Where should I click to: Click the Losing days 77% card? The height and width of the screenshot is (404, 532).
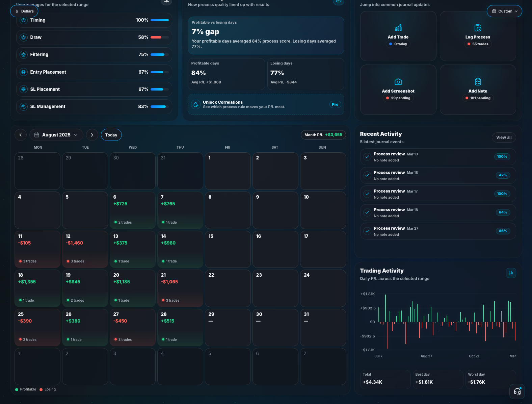click(x=306, y=74)
